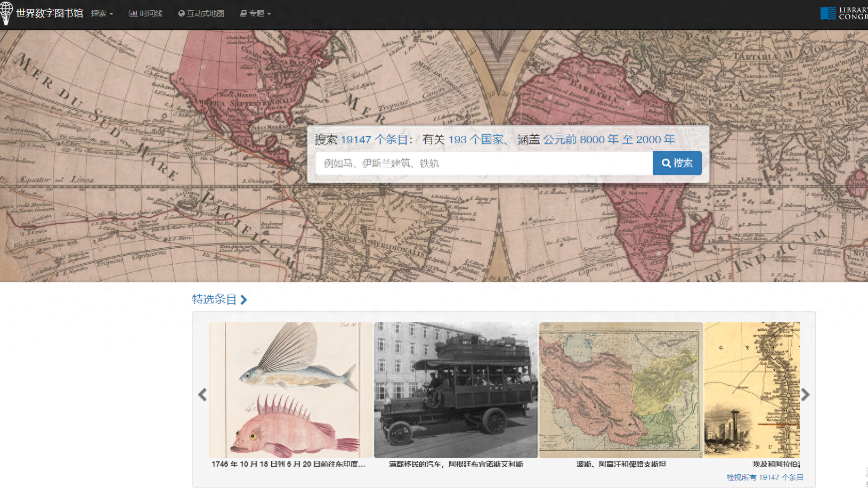Screen dimensions: 868x488
Task: Open the flying fish illustration thumbnail
Action: [291, 390]
